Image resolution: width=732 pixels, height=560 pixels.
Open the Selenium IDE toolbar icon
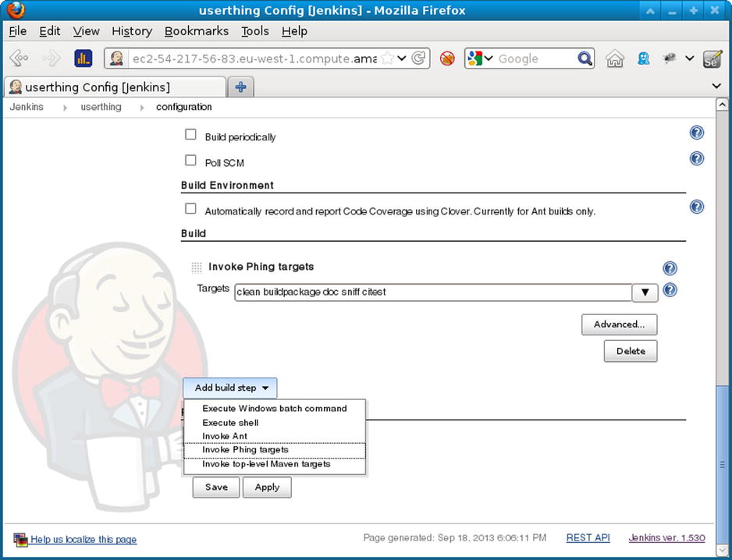[x=712, y=58]
